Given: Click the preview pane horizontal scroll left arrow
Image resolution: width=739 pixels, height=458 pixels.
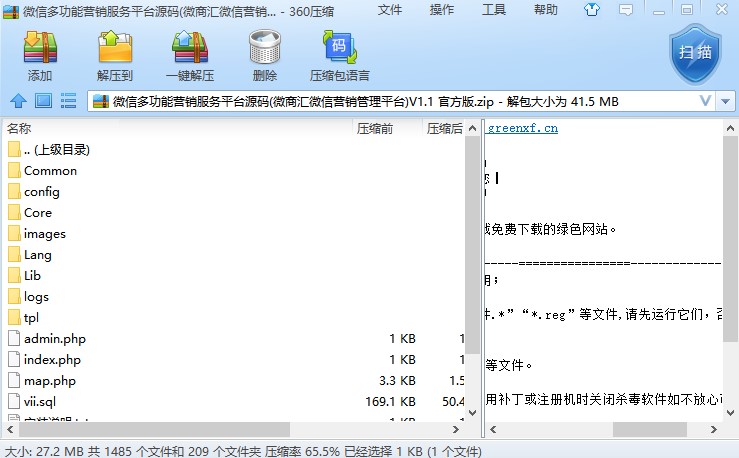Looking at the screenshot, I should tap(493, 429).
